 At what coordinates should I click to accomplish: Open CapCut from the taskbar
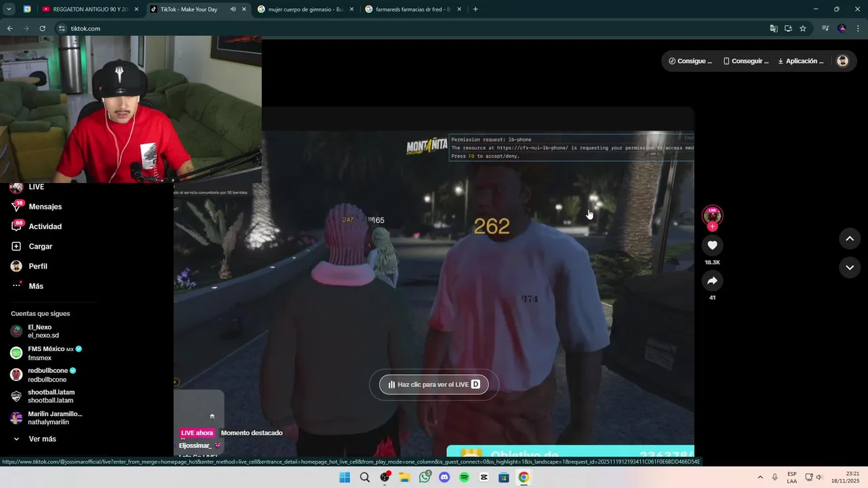(x=484, y=477)
